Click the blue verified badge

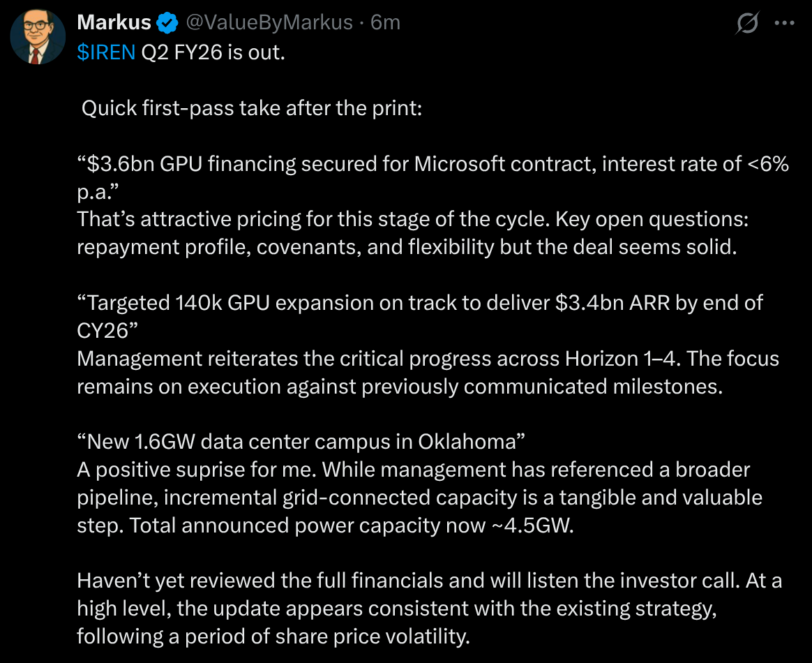pos(167,23)
